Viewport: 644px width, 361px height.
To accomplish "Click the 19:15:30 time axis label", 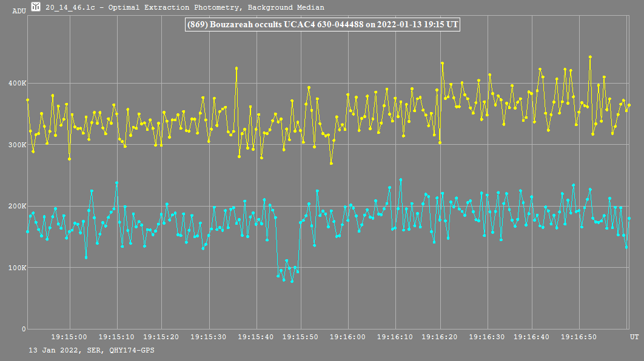I will (209, 336).
